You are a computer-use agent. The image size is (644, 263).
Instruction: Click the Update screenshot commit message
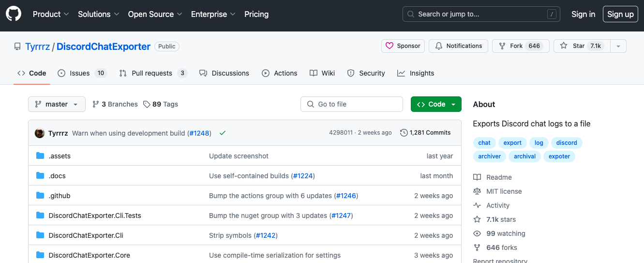(239, 156)
